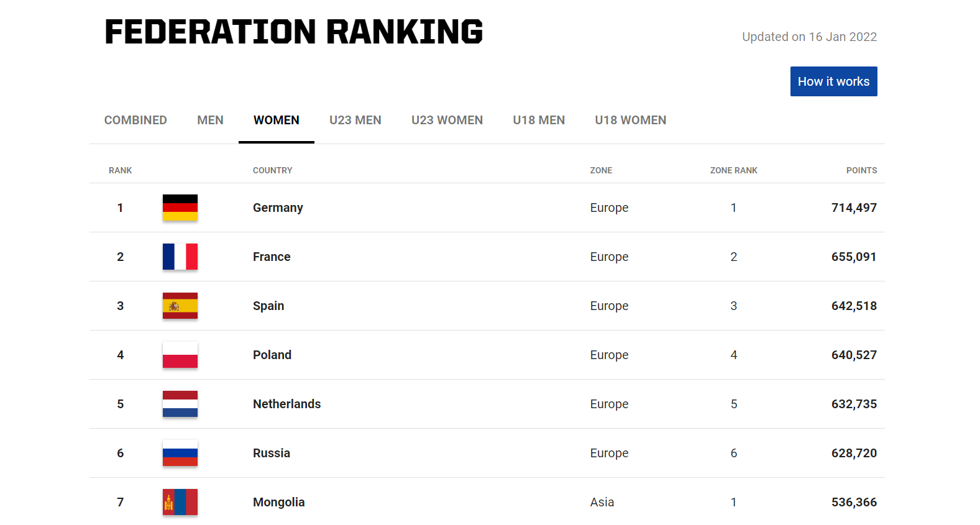Switch to the MEN rankings tab
Viewport: 980px width, 525px height.
pyautogui.click(x=210, y=120)
